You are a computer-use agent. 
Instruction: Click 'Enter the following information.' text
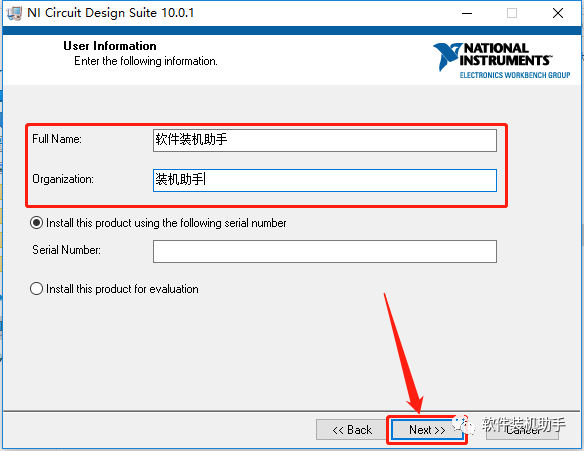(x=146, y=61)
